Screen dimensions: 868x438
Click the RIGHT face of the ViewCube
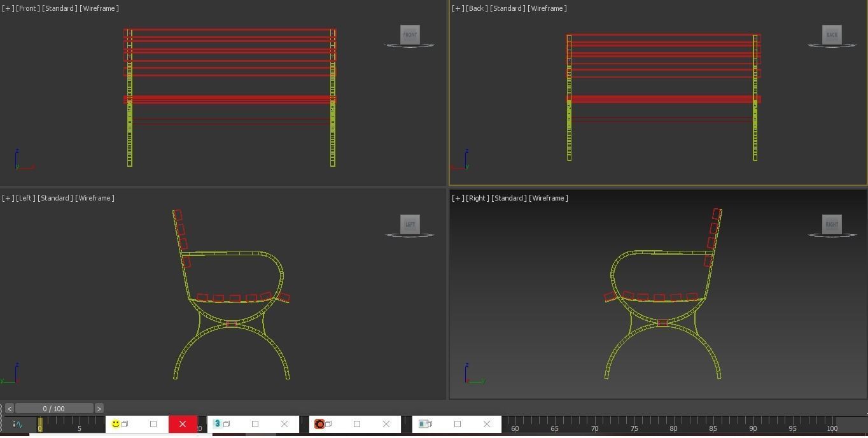coord(832,224)
